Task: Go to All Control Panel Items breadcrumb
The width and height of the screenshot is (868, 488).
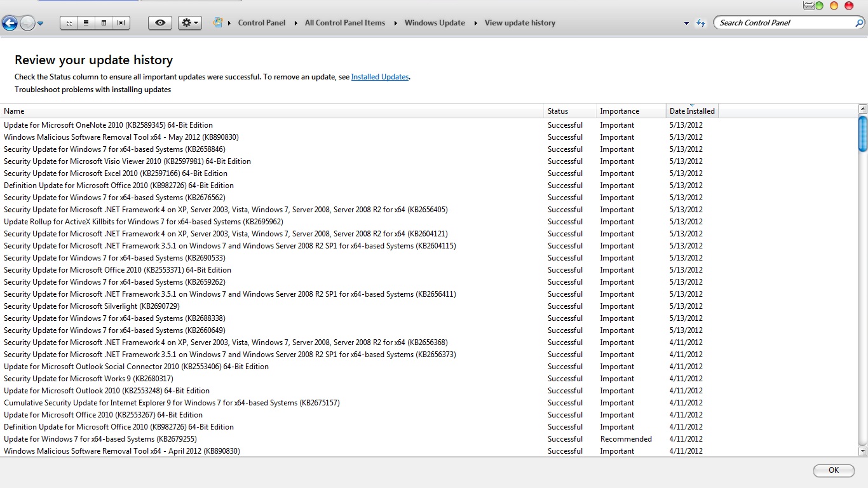Action: tap(345, 23)
